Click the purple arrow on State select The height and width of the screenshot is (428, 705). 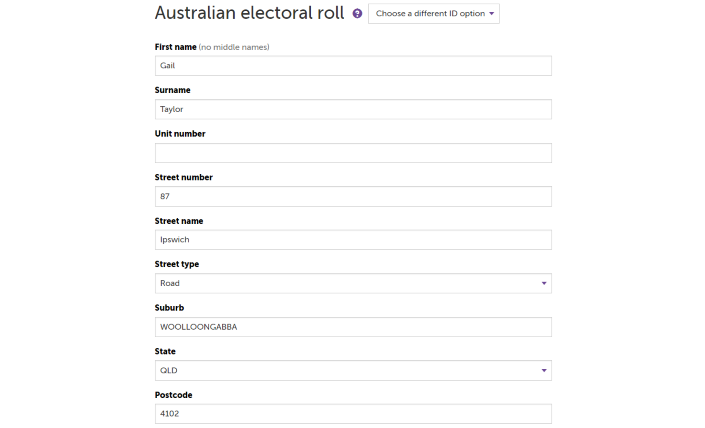544,370
